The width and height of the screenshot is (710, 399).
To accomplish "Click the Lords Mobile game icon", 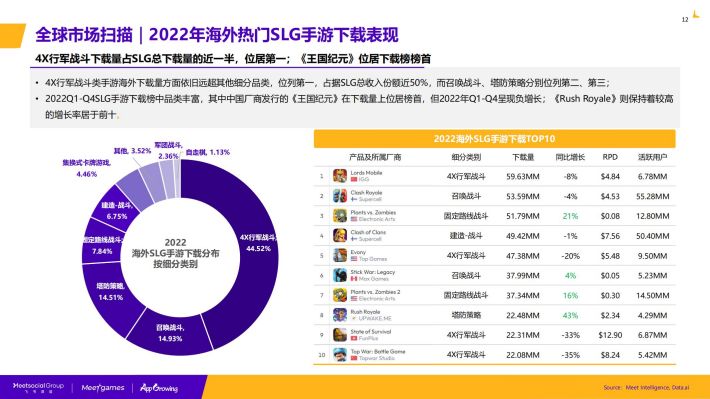I will [340, 176].
